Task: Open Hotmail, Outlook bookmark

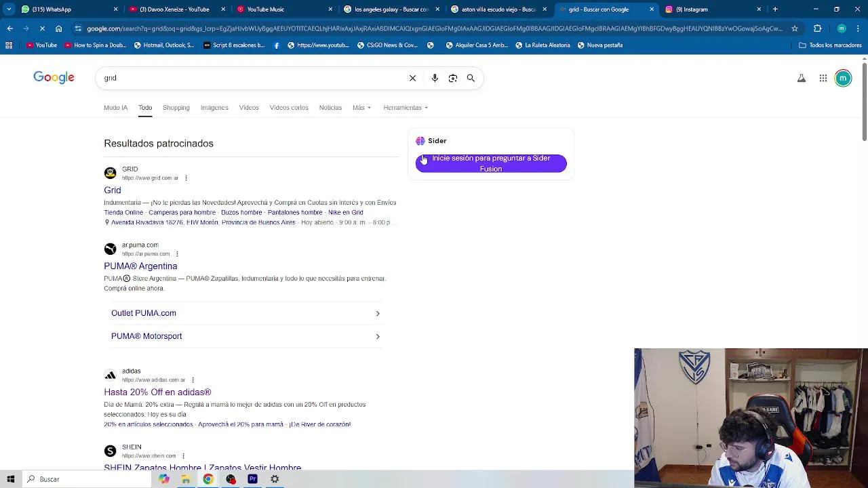Action: [163, 45]
